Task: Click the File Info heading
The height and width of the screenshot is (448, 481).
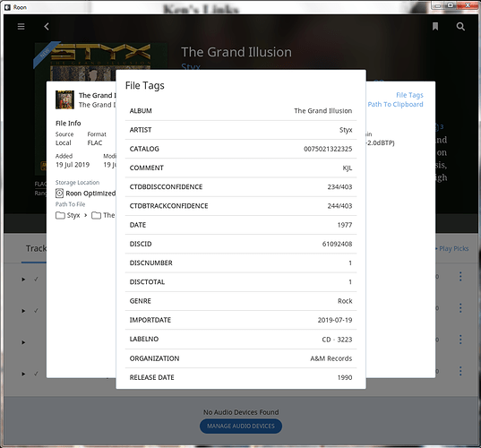Action: pyautogui.click(x=68, y=124)
